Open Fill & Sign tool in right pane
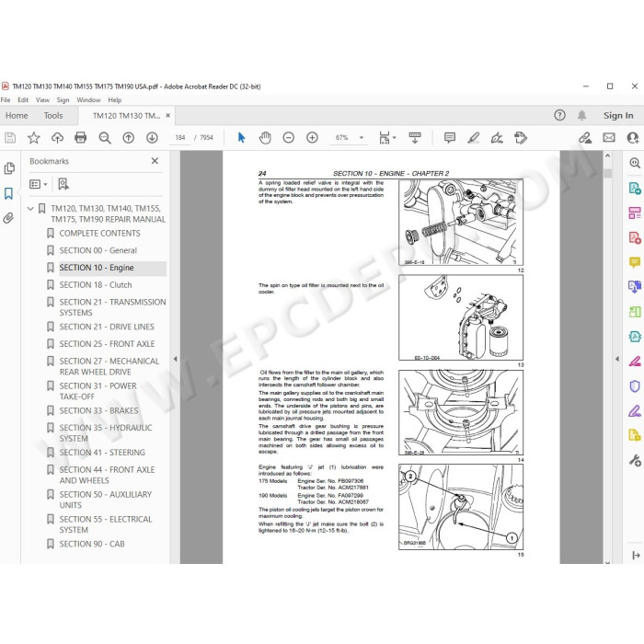Image resolution: width=644 pixels, height=644 pixels. [x=635, y=410]
